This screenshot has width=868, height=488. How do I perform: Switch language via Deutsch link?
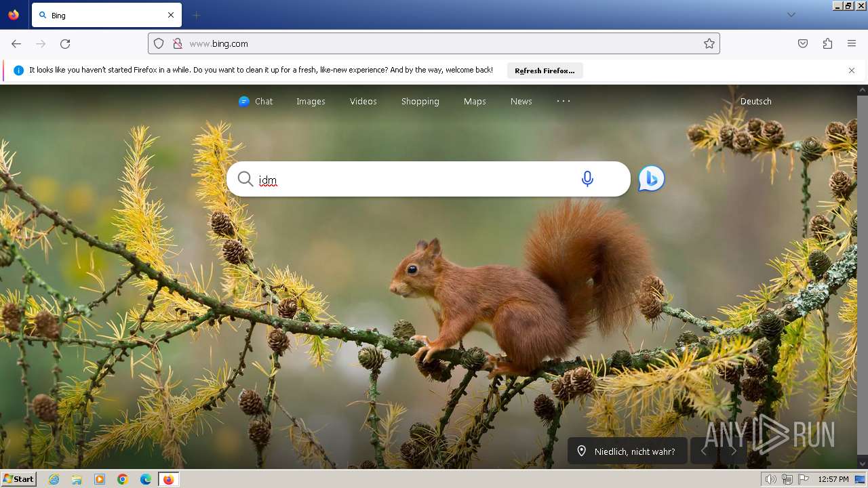point(755,101)
